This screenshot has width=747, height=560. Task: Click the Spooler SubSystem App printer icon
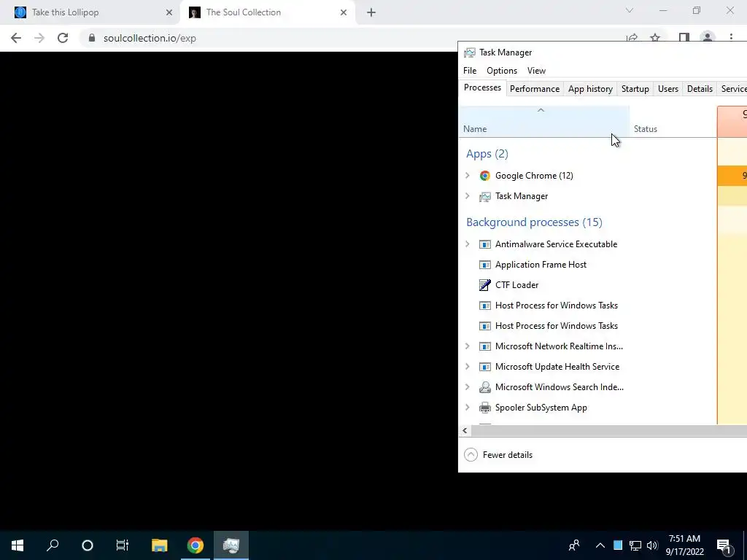[484, 408]
